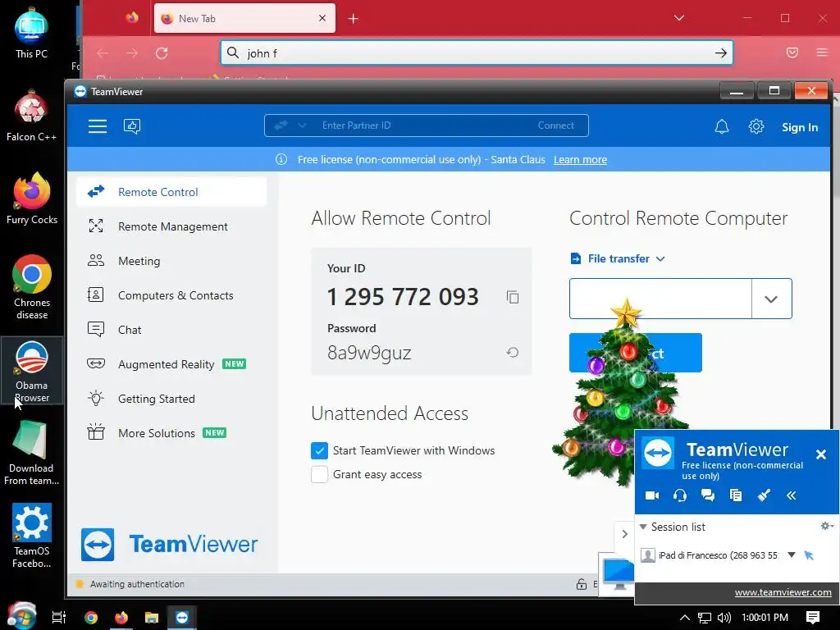
Task: Switch to the New Tab Firefox tab
Action: tap(244, 18)
